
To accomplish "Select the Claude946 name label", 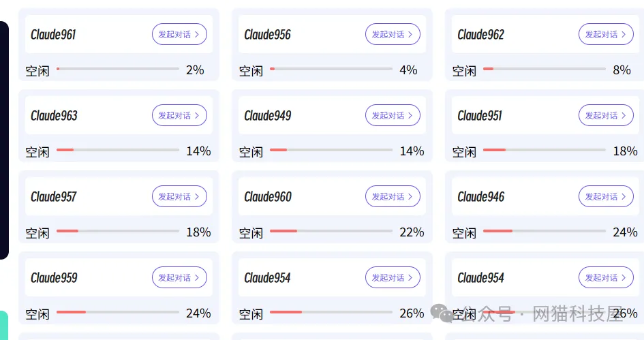I will pos(481,196).
